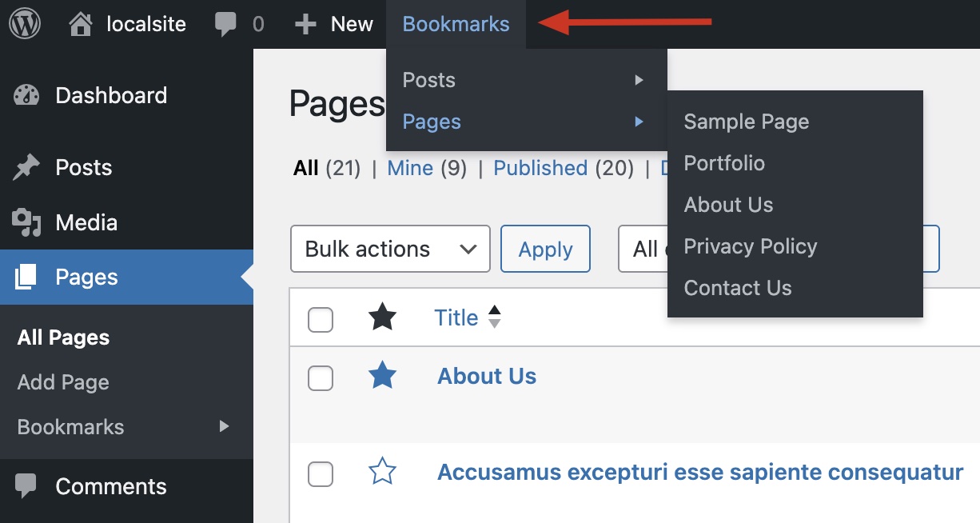Filter pages by Published link
Screen dimensions: 980x523
coord(540,168)
